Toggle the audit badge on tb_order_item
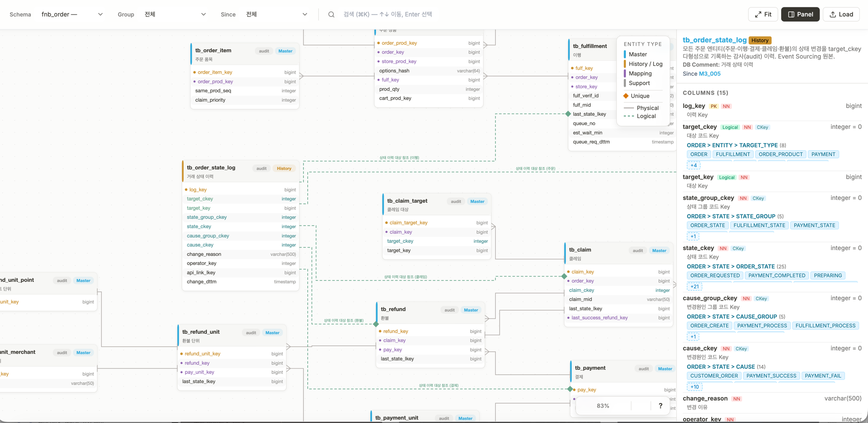The width and height of the screenshot is (868, 423). [x=264, y=51]
